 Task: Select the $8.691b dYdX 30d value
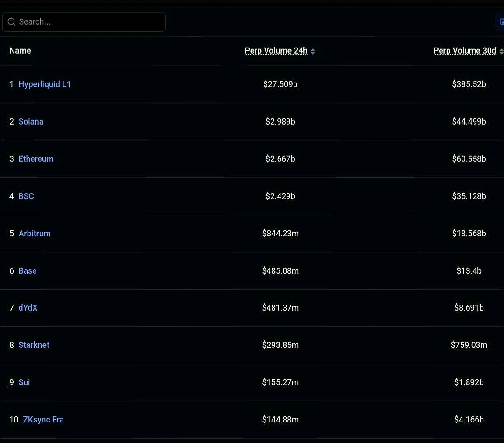[x=469, y=308]
